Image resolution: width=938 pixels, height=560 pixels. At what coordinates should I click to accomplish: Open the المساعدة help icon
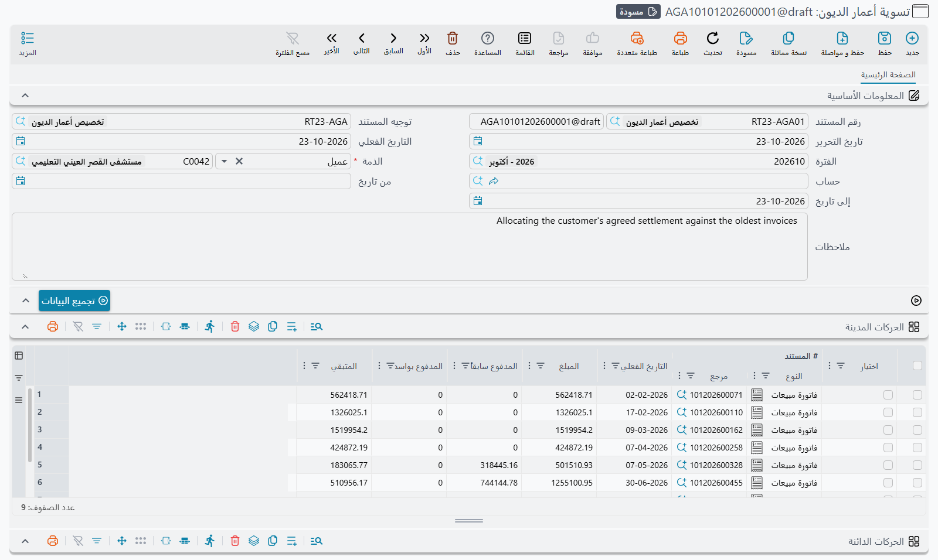point(488,38)
